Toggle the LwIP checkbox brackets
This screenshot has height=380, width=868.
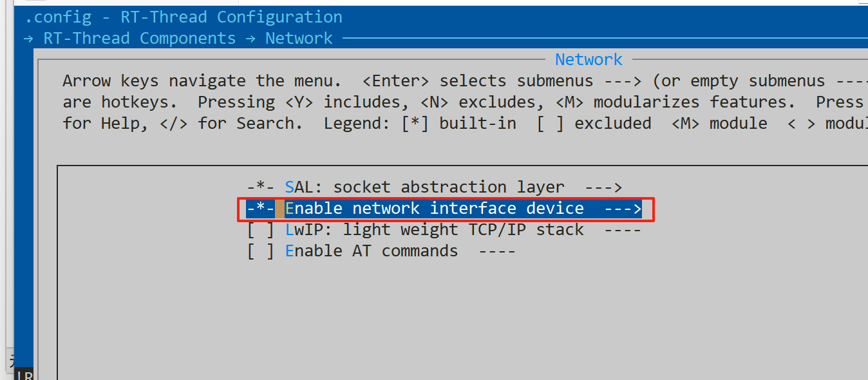(261, 230)
